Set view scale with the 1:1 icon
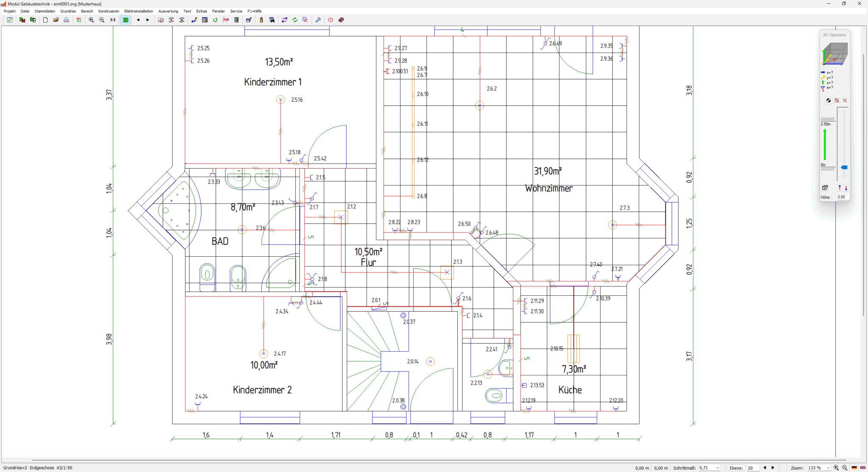The width and height of the screenshot is (868, 472). click(x=112, y=20)
